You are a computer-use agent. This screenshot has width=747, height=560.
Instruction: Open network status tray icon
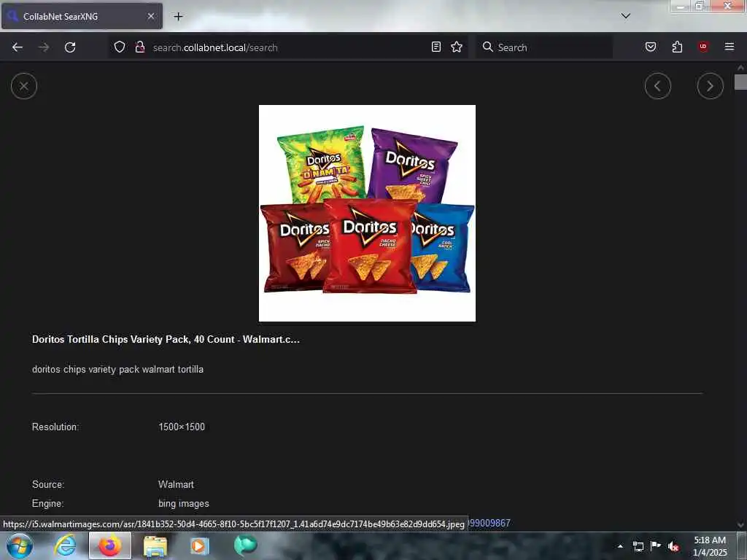tap(638, 546)
